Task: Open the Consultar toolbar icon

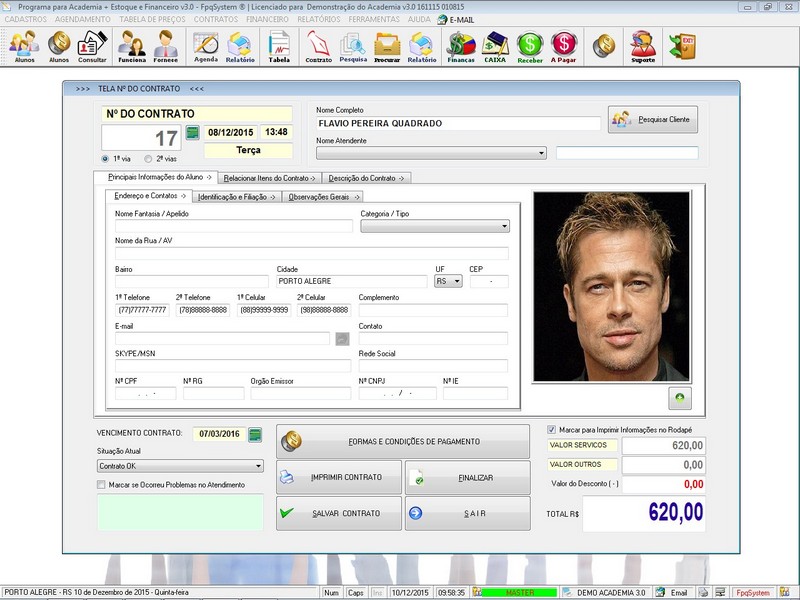Action: tap(92, 46)
